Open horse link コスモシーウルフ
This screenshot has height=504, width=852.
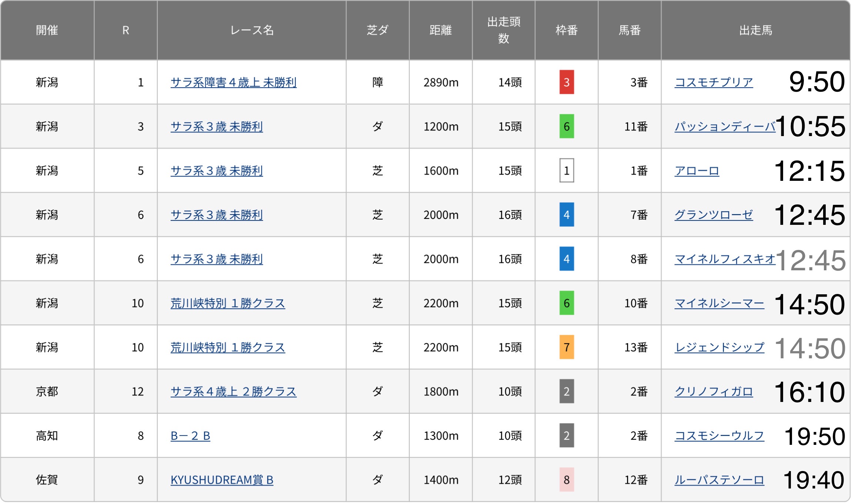click(719, 436)
